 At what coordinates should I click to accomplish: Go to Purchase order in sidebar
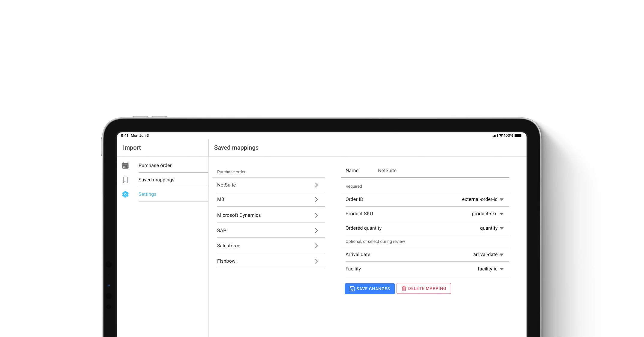coord(155,166)
